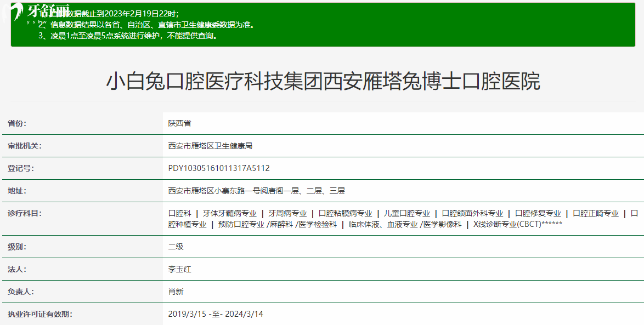Click '口腔修复专业' in the department list
The height and width of the screenshot is (325, 644).
click(x=538, y=213)
